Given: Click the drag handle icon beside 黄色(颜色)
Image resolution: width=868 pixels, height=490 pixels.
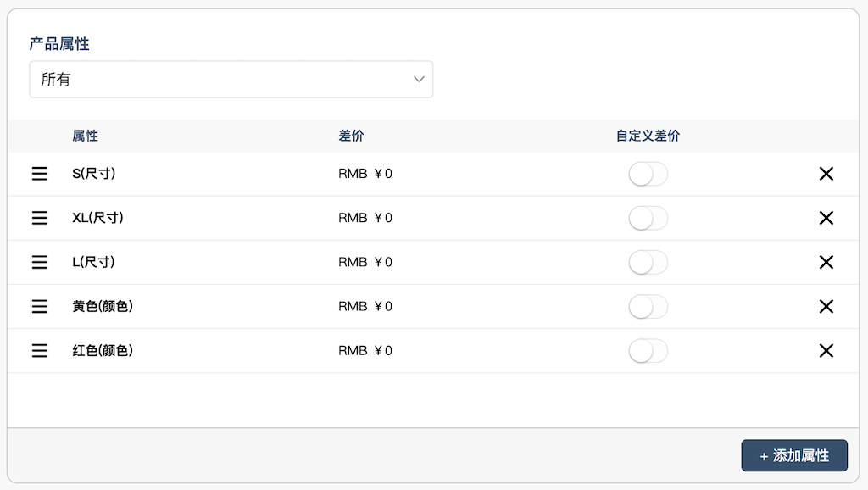Looking at the screenshot, I should pyautogui.click(x=39, y=306).
